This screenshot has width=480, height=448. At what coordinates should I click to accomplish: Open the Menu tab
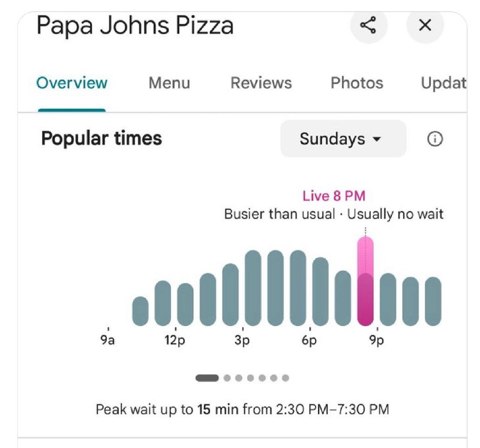coord(169,83)
